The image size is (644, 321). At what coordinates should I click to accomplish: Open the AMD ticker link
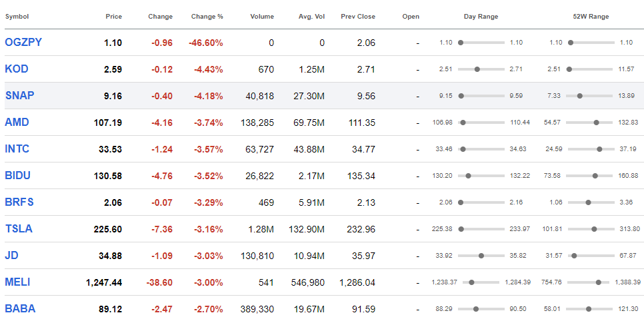point(17,123)
